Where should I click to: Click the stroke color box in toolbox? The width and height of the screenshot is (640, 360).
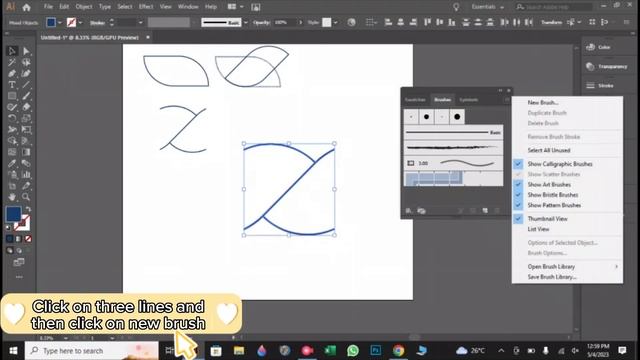(x=22, y=223)
